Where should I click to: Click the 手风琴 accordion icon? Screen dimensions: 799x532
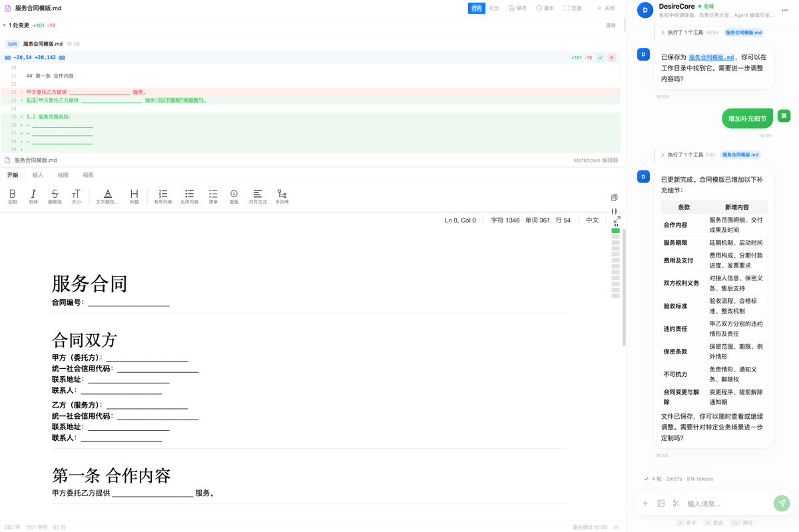[282, 194]
